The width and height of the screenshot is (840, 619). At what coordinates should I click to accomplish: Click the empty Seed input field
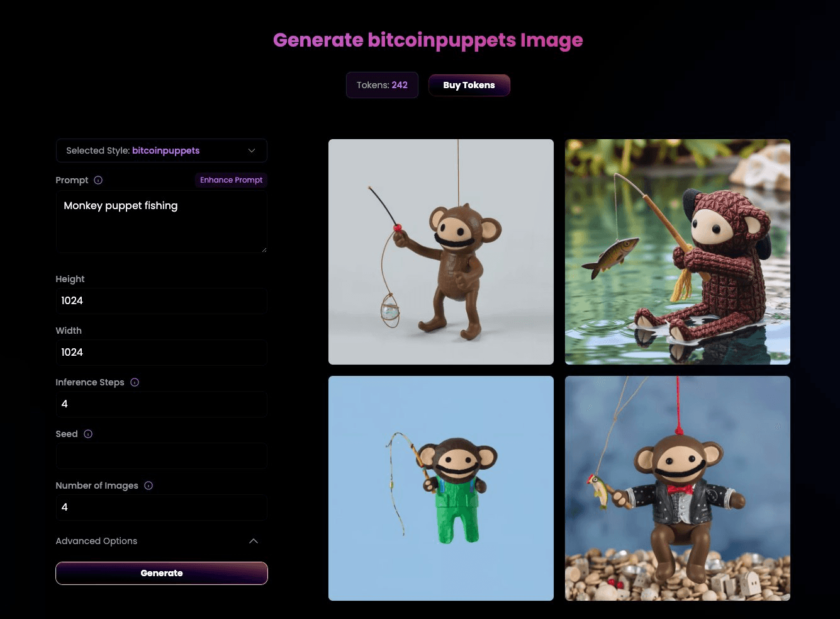pos(161,456)
